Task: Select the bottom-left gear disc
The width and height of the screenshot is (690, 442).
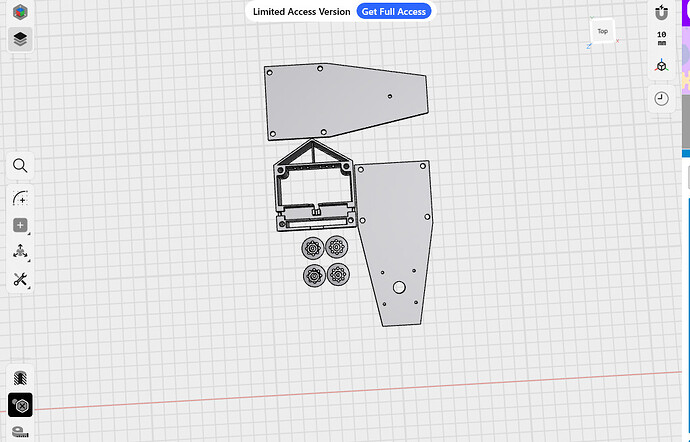Action: click(x=314, y=276)
